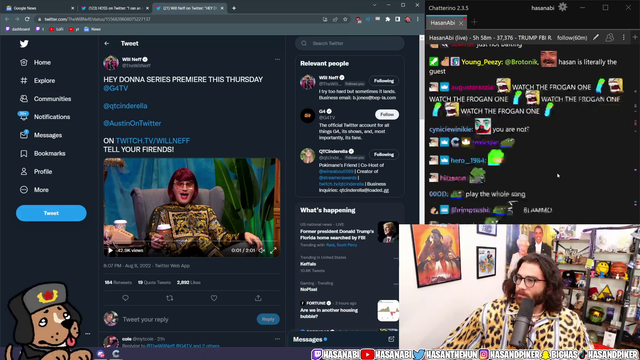The width and height of the screenshot is (640, 360).
Task: Open new message icon in Messages drawer
Action: (391, 339)
